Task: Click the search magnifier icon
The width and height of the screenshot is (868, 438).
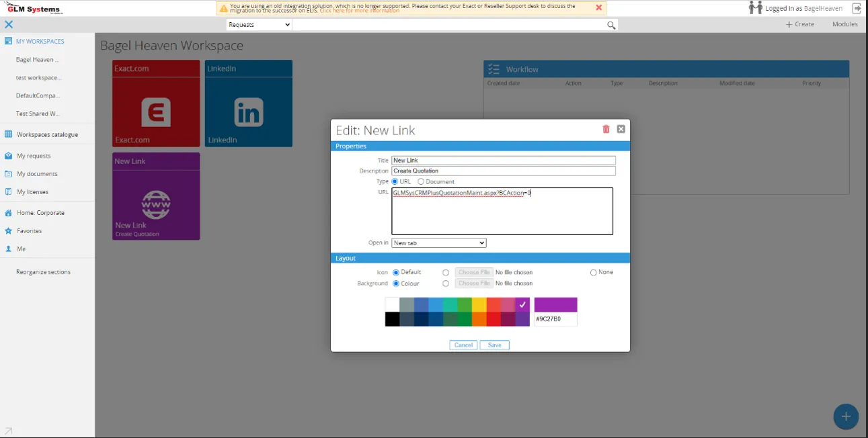Action: [x=610, y=24]
